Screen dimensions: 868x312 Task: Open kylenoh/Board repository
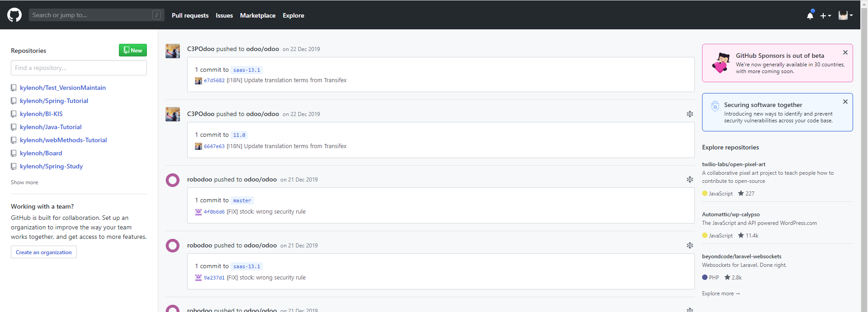(x=41, y=153)
